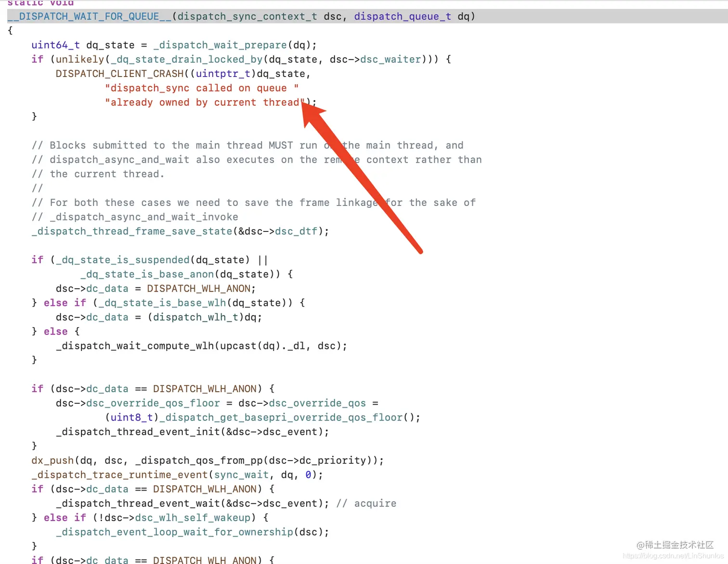Click string "already owned by current thread"
This screenshot has height=564, width=728.
pyautogui.click(x=206, y=103)
